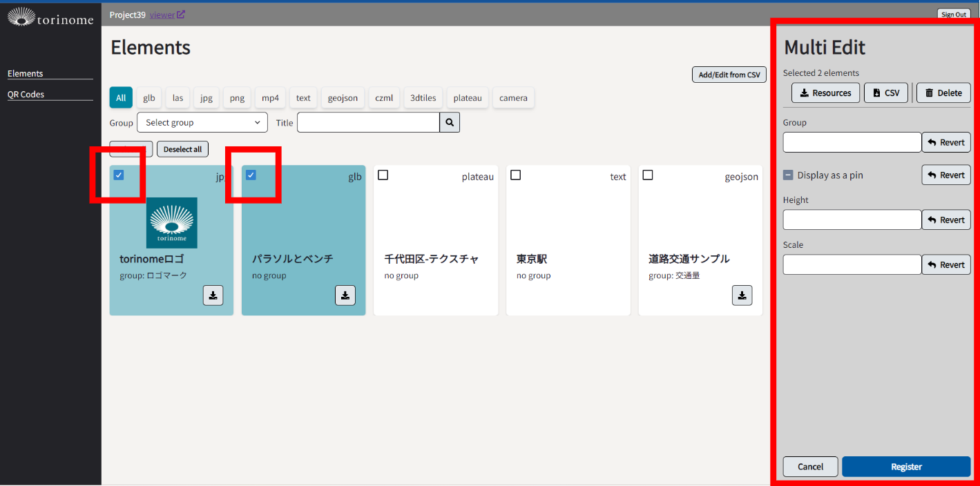Export selected elements as CSV

885,93
